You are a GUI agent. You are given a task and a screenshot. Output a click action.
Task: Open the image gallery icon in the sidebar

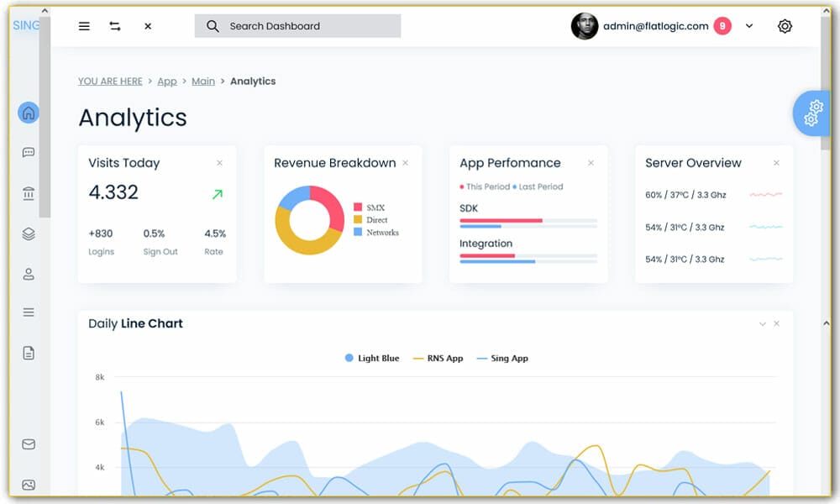[x=28, y=484]
